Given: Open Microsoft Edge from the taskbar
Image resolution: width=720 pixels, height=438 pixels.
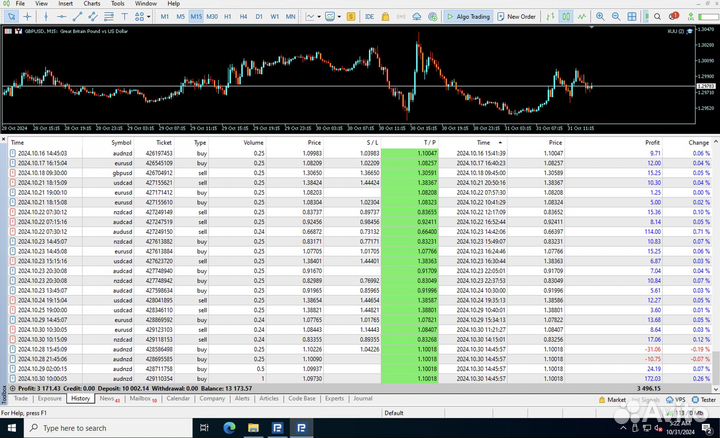Looking at the screenshot, I should 227,426.
